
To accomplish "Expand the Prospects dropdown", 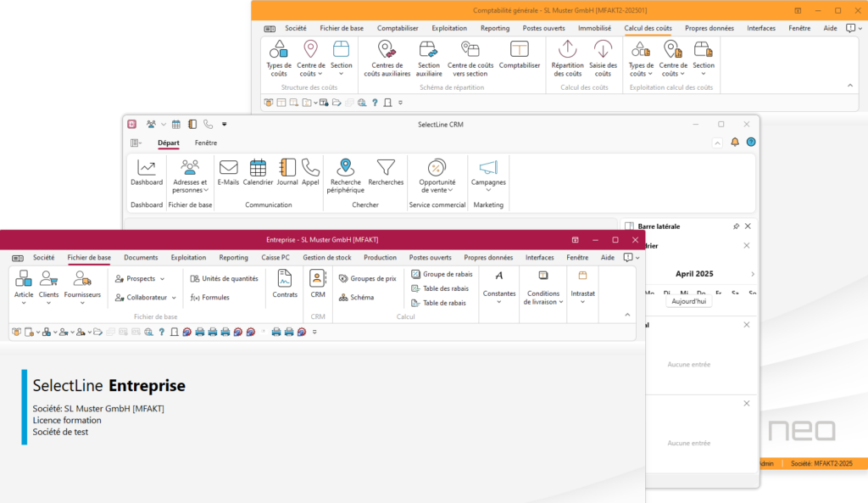I will click(x=162, y=279).
